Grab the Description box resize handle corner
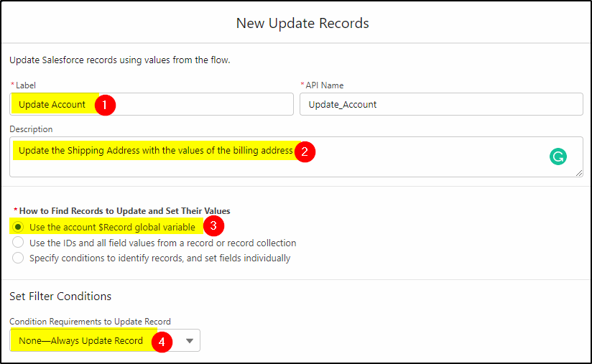The height and width of the screenshot is (364, 592). pos(579,173)
